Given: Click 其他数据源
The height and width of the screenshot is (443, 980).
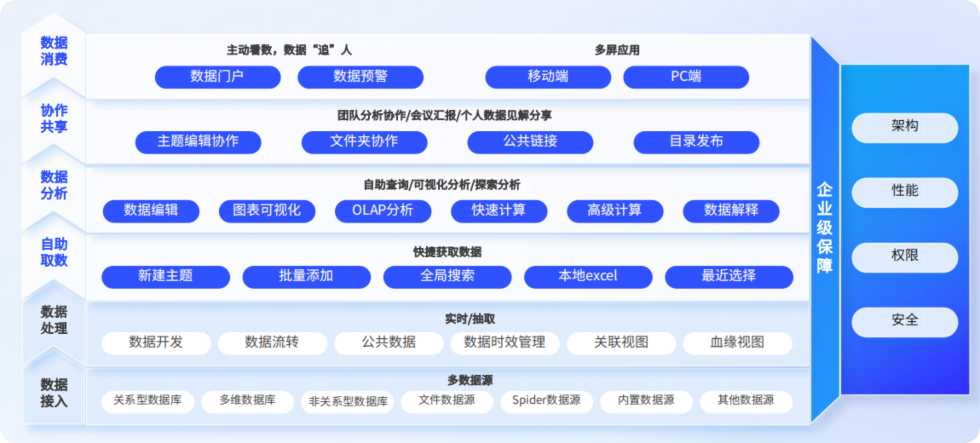Looking at the screenshot, I should pyautogui.click(x=747, y=401).
